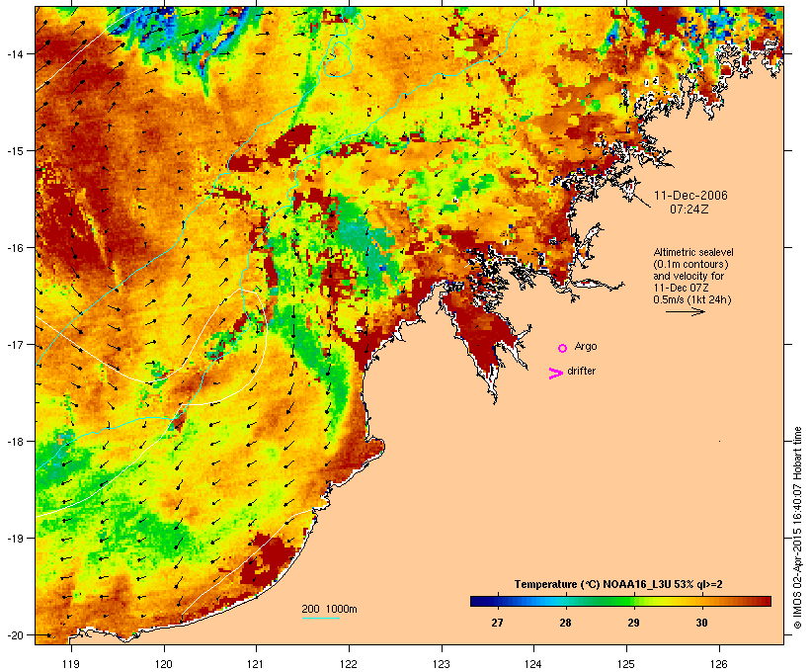The image size is (810, 672).
Task: Click longitude axis label '125'
Action: (626, 664)
